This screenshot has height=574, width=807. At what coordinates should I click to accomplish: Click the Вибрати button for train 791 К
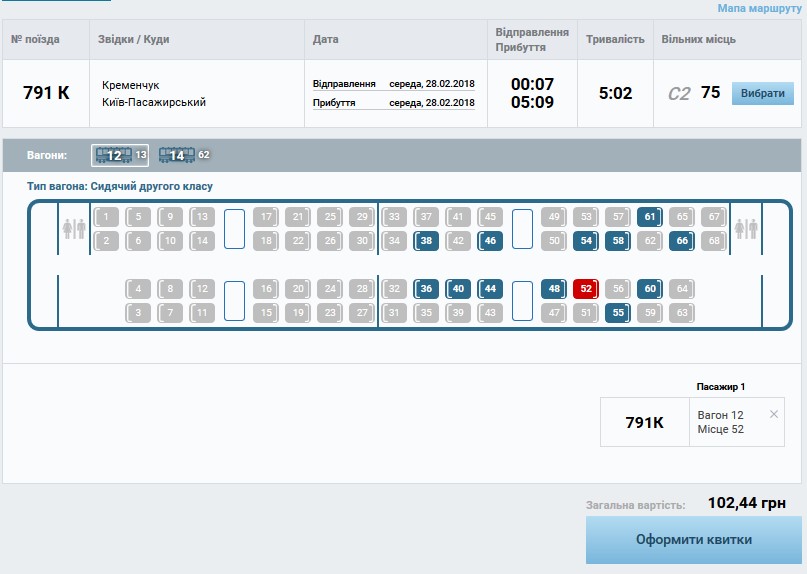763,93
